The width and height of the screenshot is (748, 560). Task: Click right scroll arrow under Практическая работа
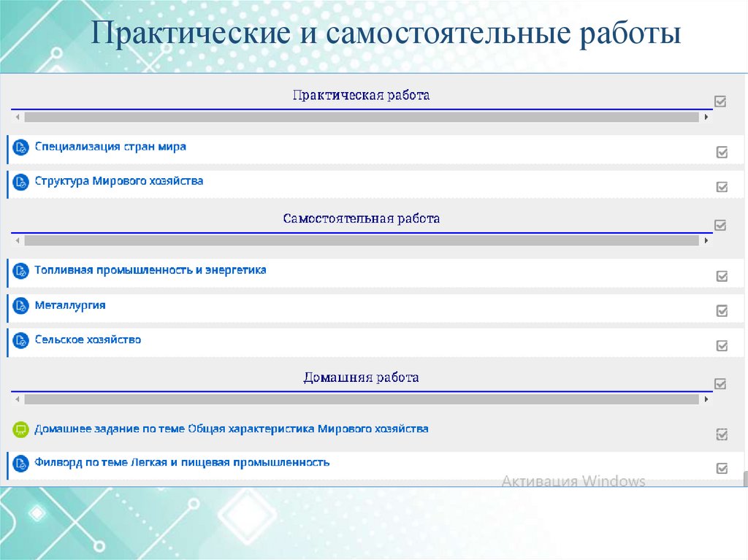click(706, 117)
